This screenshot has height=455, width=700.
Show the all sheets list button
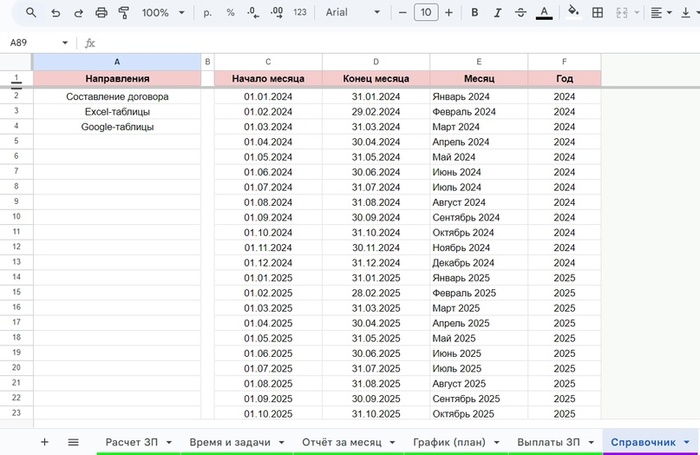click(x=73, y=441)
